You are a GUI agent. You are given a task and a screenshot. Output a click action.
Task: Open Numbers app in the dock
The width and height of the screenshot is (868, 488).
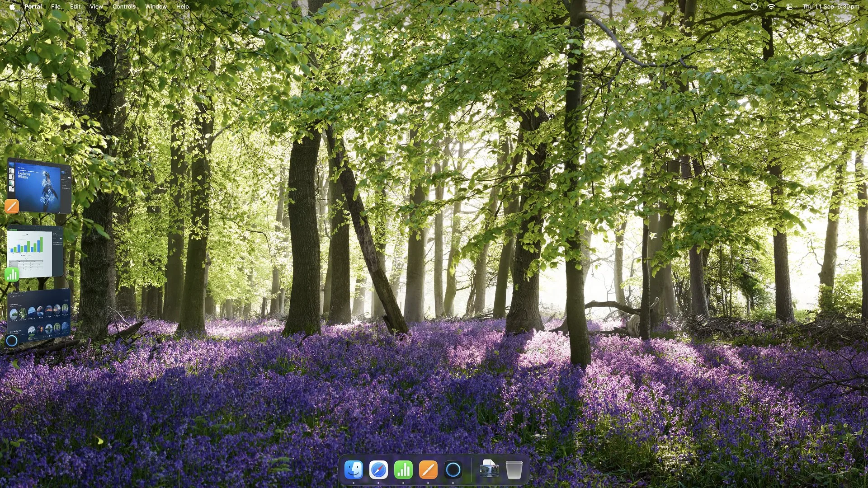(x=403, y=470)
